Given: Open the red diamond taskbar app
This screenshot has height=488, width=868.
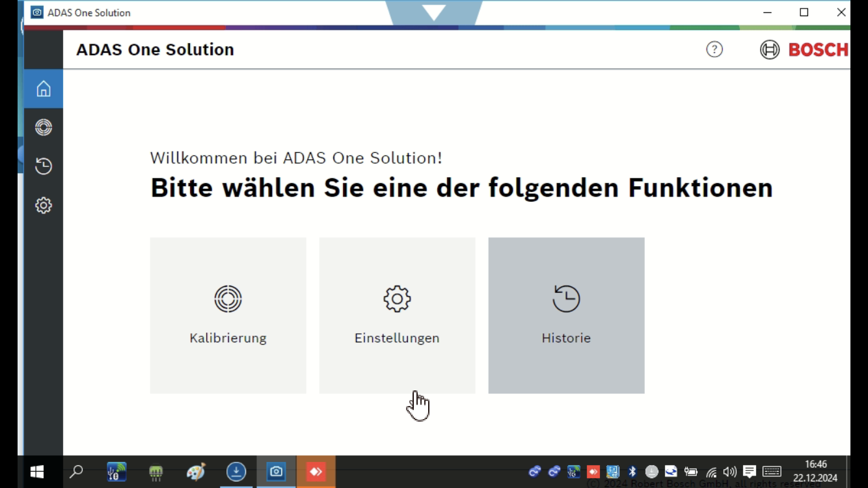Looking at the screenshot, I should point(316,472).
